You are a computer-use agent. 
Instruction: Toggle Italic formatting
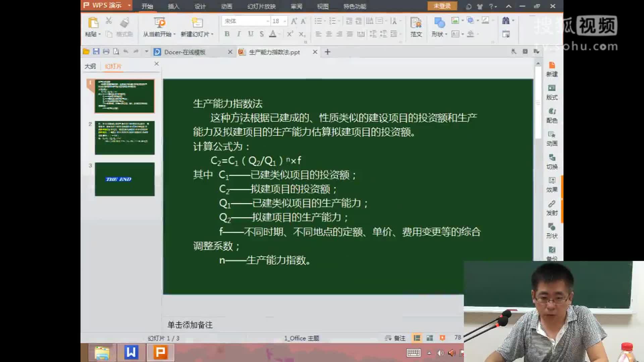click(238, 34)
